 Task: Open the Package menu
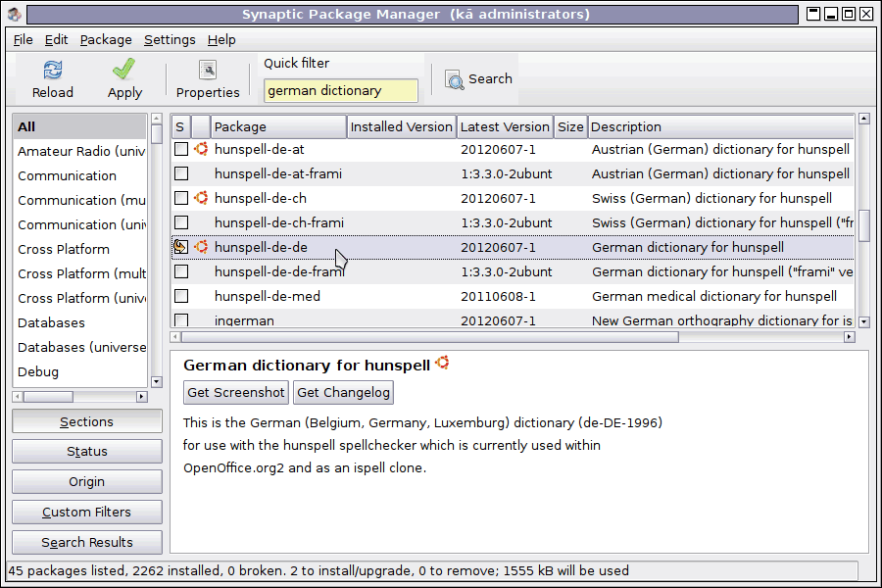point(106,40)
